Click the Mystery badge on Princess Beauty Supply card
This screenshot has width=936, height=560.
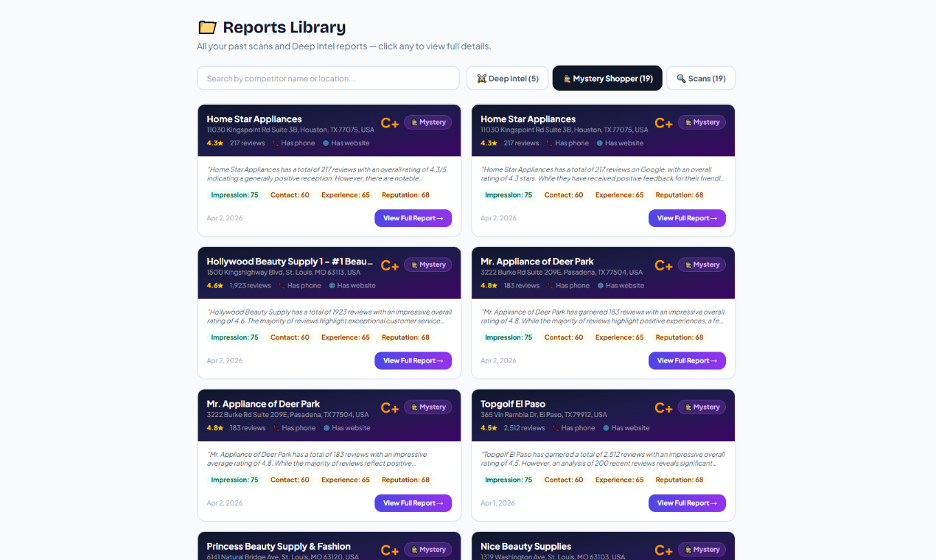(x=427, y=549)
